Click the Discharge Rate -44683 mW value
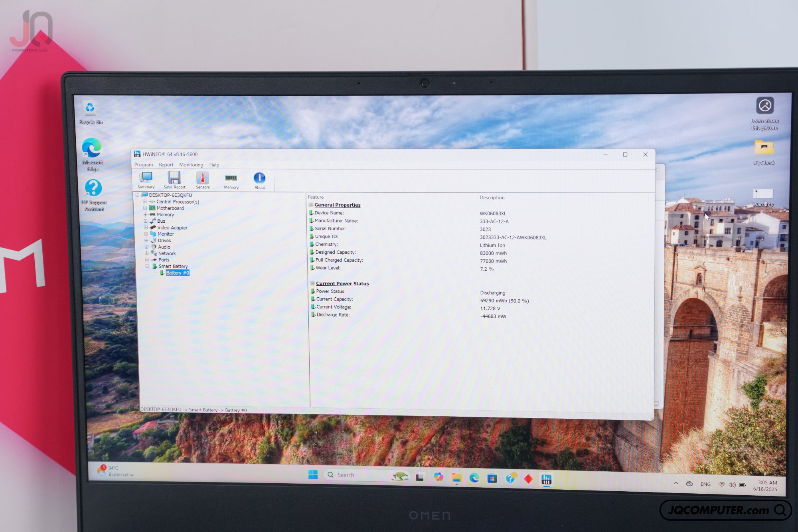Viewport: 798px width, 532px height. (x=493, y=316)
